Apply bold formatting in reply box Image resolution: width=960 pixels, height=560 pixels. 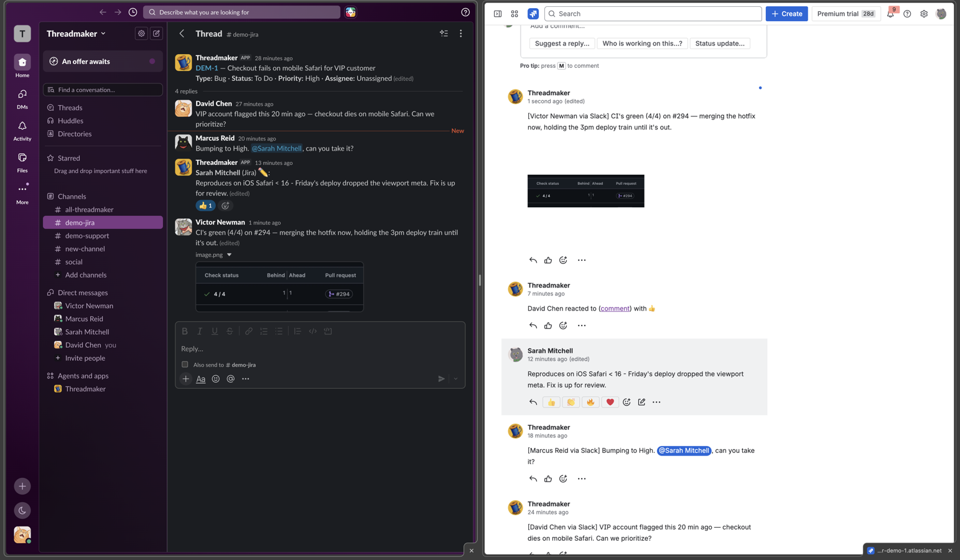click(x=185, y=331)
